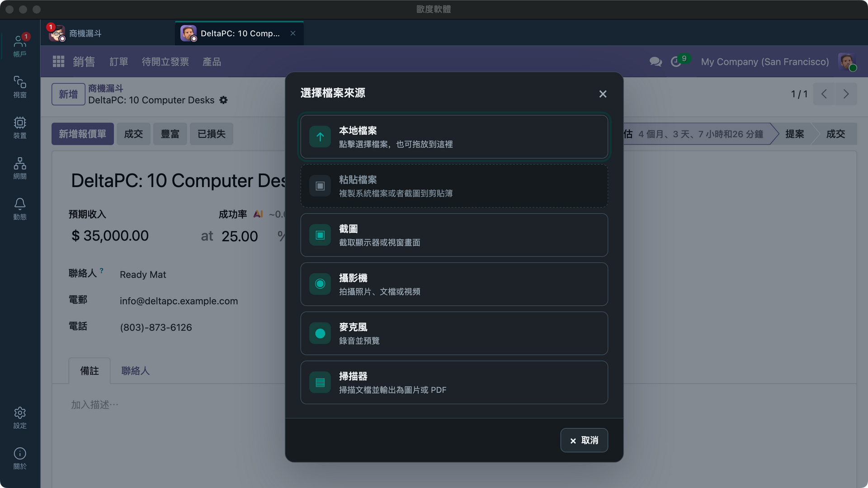Click the 商機漏斗 breadcrumb link

point(106,88)
